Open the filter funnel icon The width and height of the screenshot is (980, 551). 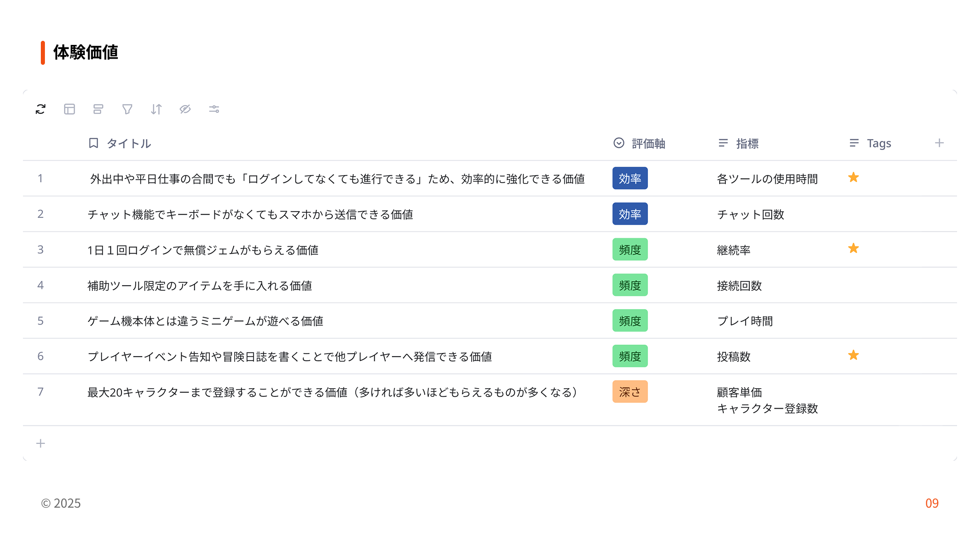tap(127, 109)
